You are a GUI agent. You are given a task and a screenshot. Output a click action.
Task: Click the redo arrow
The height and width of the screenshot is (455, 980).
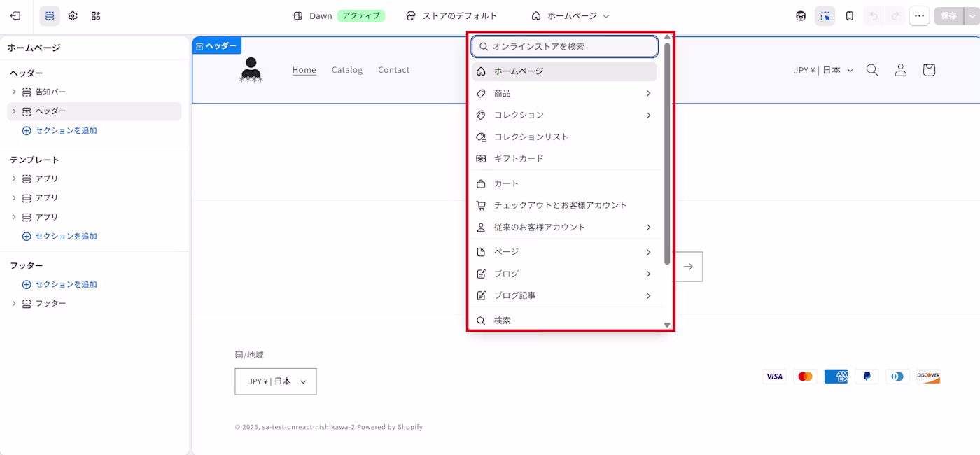point(895,15)
